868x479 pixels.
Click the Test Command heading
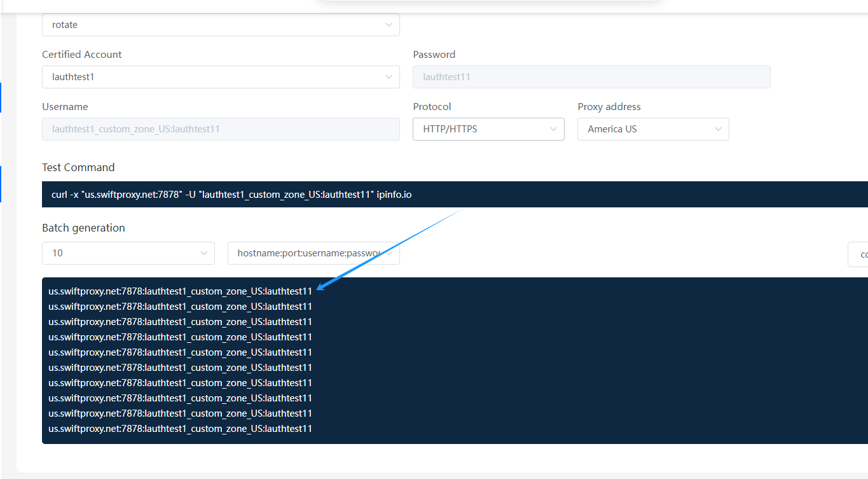tap(78, 167)
